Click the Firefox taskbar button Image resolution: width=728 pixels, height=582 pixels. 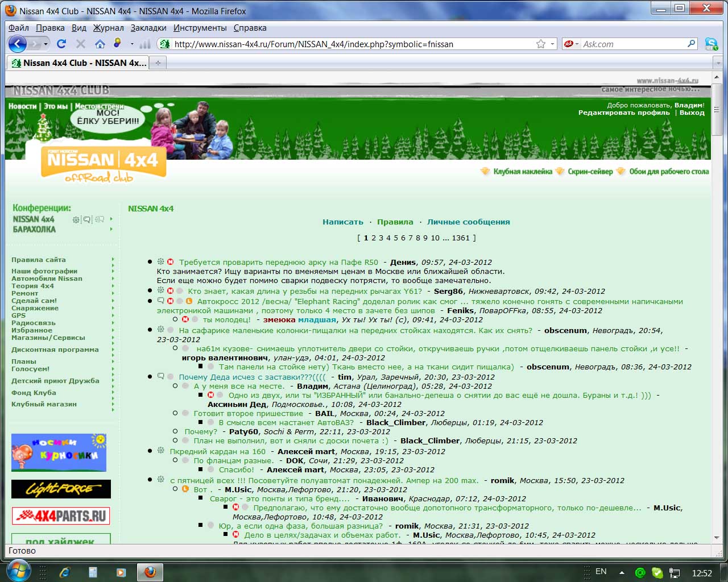(x=150, y=572)
